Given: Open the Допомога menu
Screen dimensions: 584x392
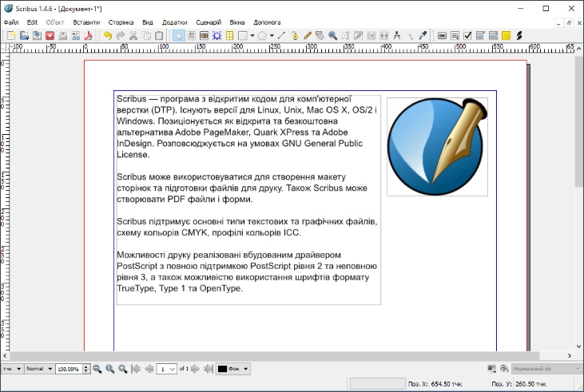Looking at the screenshot, I should click(267, 22).
